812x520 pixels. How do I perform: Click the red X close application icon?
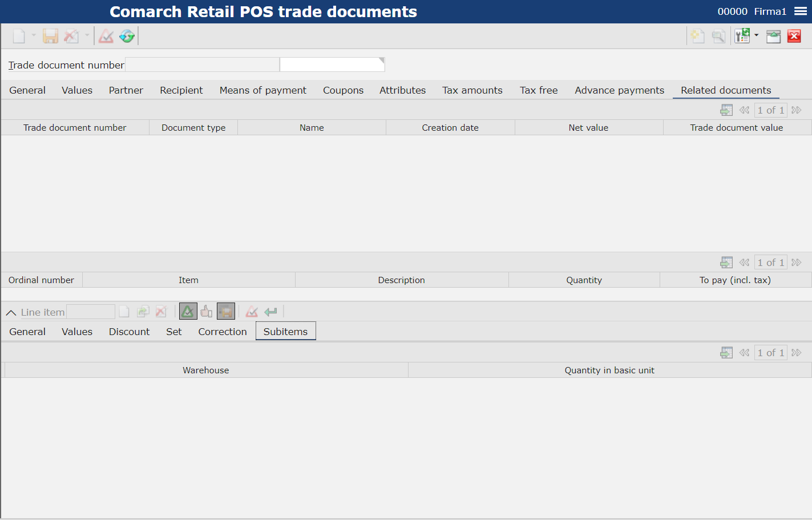click(794, 37)
